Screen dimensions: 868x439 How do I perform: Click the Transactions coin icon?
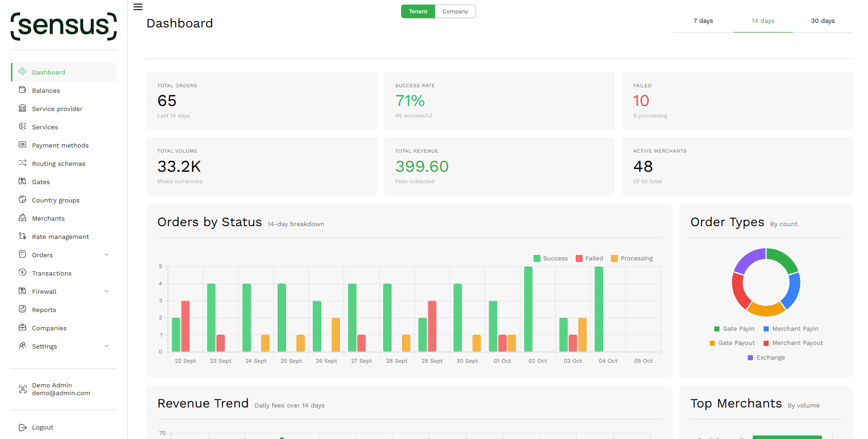tap(22, 273)
